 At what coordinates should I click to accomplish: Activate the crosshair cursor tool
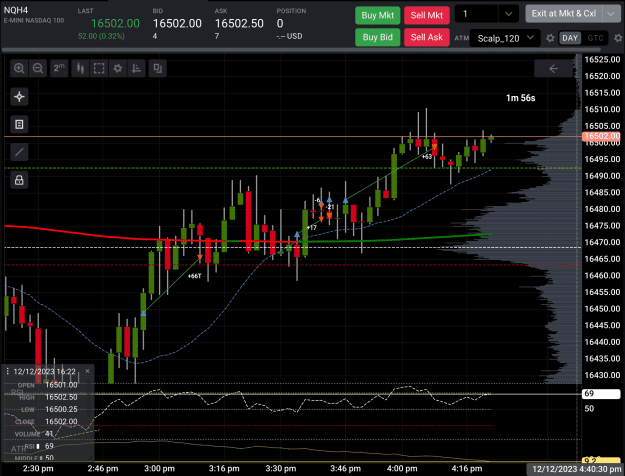pyautogui.click(x=19, y=96)
